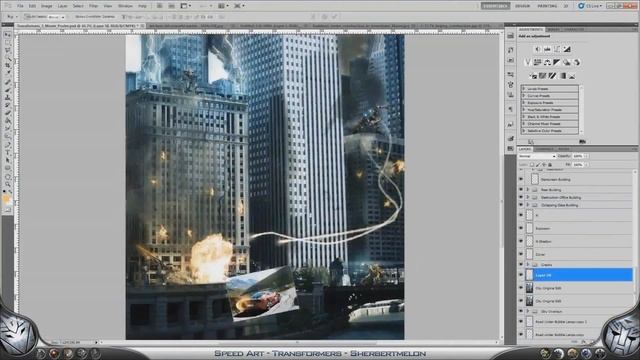This screenshot has height=360, width=640.
Task: Open the Fill percentage slider arrow
Action: [x=586, y=165]
